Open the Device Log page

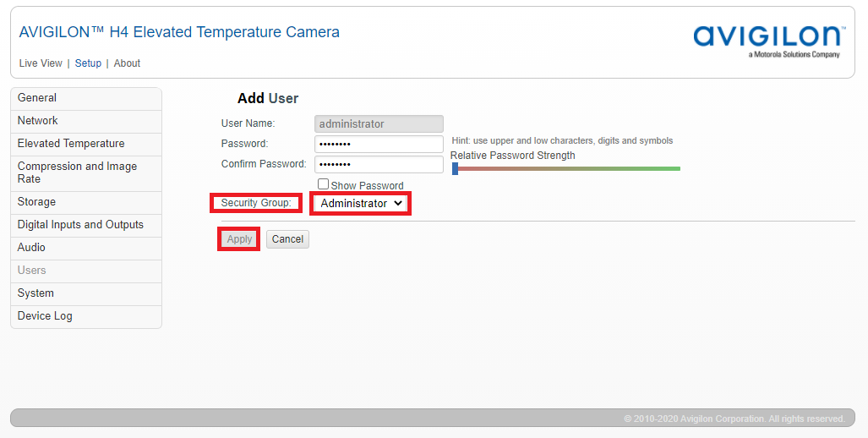point(45,316)
